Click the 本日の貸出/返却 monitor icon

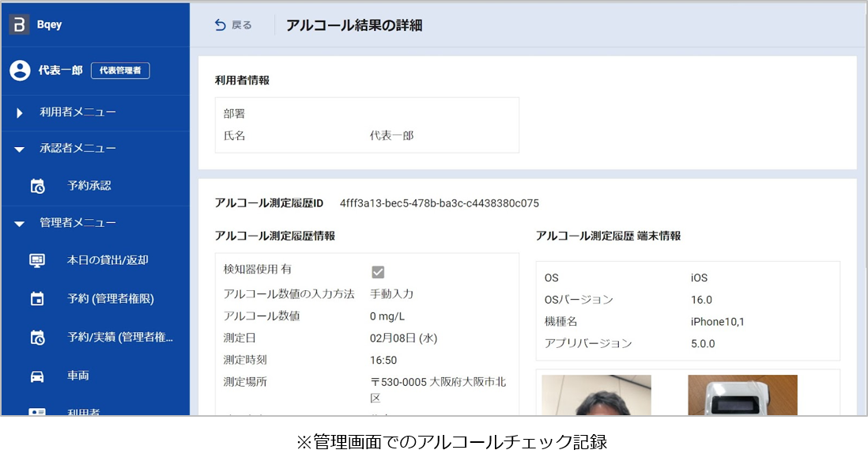pos(37,260)
